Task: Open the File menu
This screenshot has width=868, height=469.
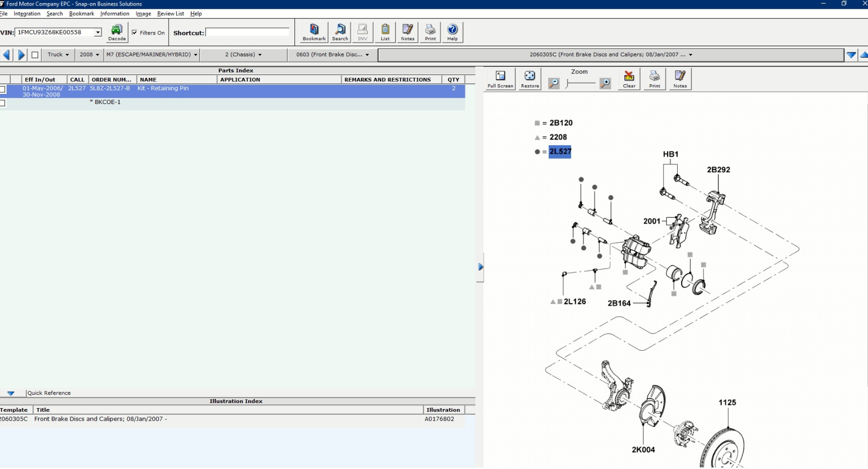Action: coord(4,14)
